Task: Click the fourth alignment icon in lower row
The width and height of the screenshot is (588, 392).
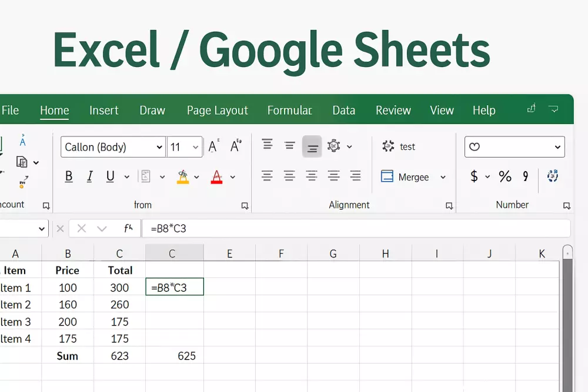Action: (333, 175)
